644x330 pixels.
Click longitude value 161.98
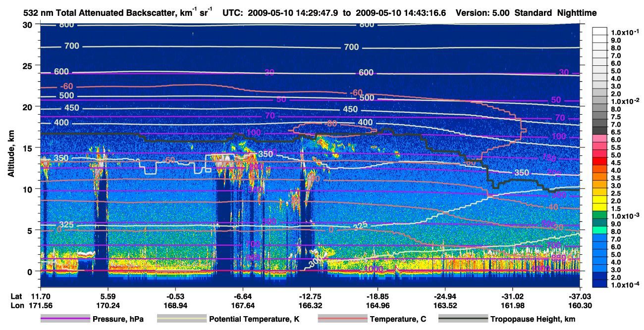(x=512, y=305)
